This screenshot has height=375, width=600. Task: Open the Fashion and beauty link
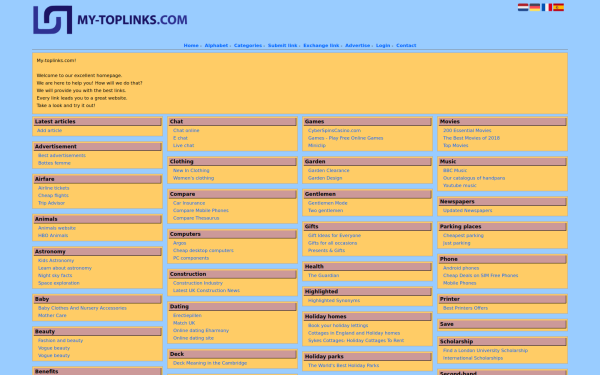60,341
